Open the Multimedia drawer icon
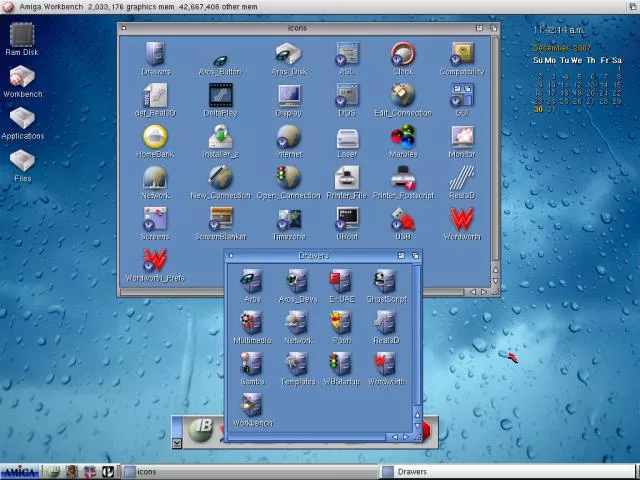 pyautogui.click(x=251, y=323)
